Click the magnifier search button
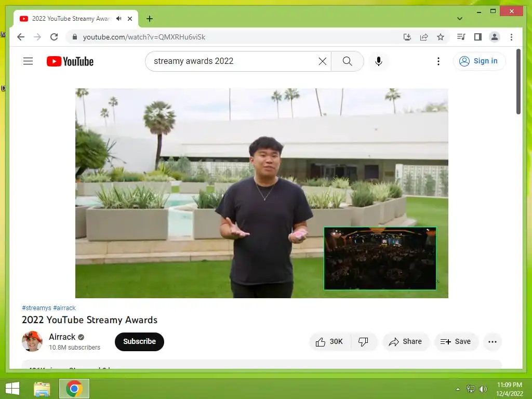 pyautogui.click(x=347, y=61)
